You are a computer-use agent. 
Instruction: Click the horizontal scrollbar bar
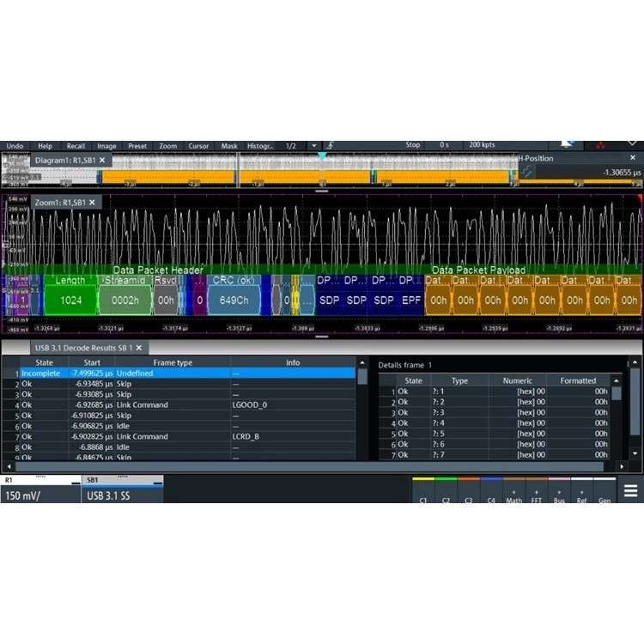(309, 466)
